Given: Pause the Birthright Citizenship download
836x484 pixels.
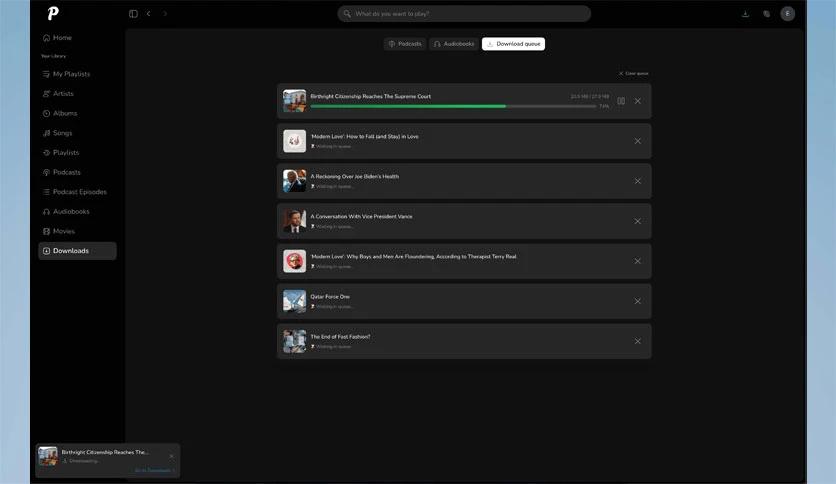Looking at the screenshot, I should (621, 101).
